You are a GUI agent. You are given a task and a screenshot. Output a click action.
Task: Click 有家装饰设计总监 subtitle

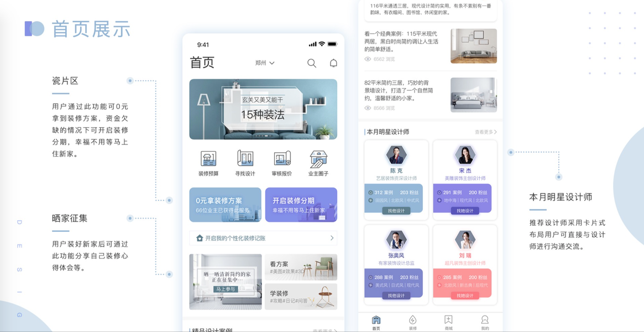tap(396, 263)
